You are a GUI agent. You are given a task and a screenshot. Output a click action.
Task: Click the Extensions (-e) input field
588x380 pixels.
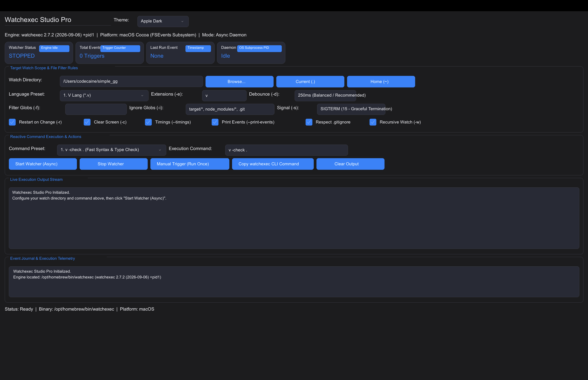[224, 95]
